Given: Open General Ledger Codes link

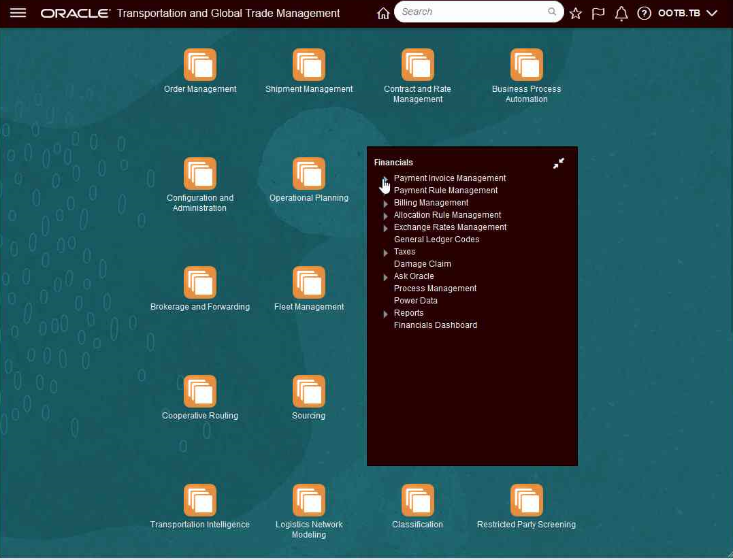Looking at the screenshot, I should point(437,240).
